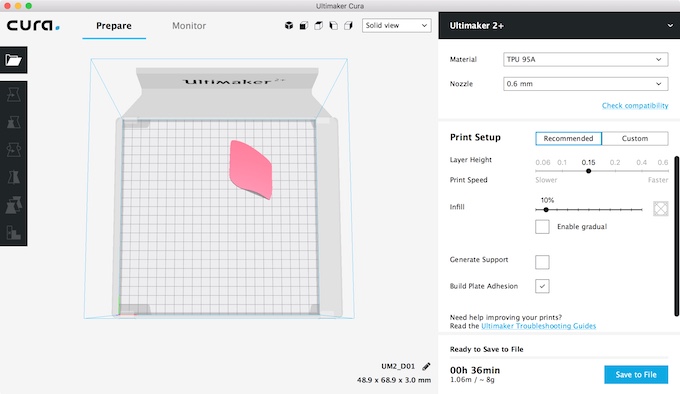
Task: Uncheck the Build Plate Adhesion checkbox
Action: [542, 286]
